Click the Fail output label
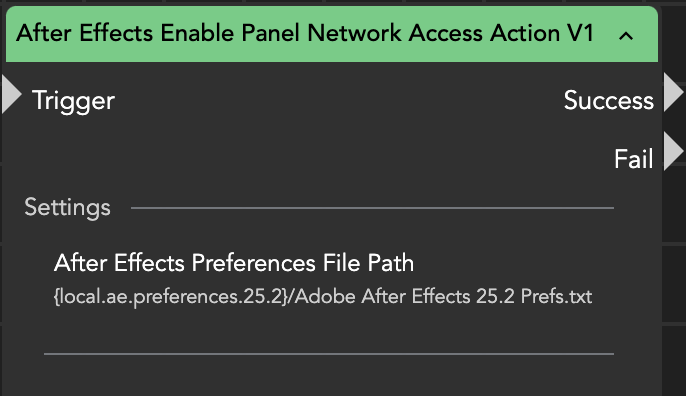This screenshot has width=686, height=396. (634, 159)
